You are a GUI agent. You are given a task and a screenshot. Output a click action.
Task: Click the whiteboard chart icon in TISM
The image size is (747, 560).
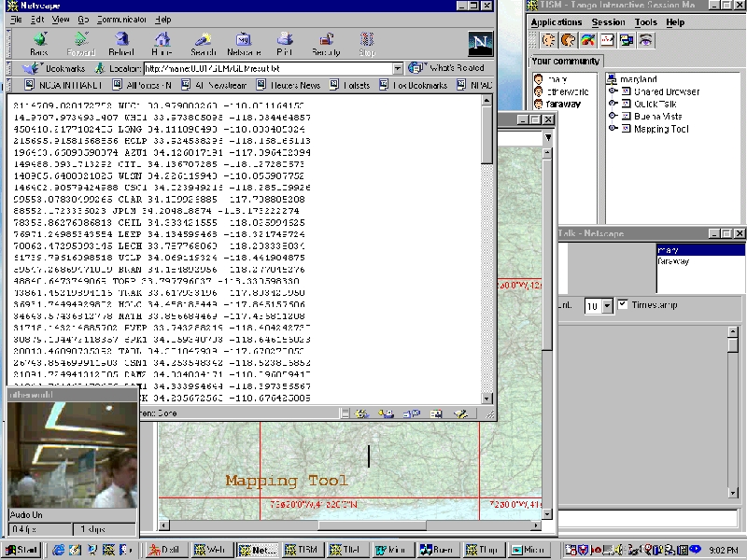click(607, 40)
